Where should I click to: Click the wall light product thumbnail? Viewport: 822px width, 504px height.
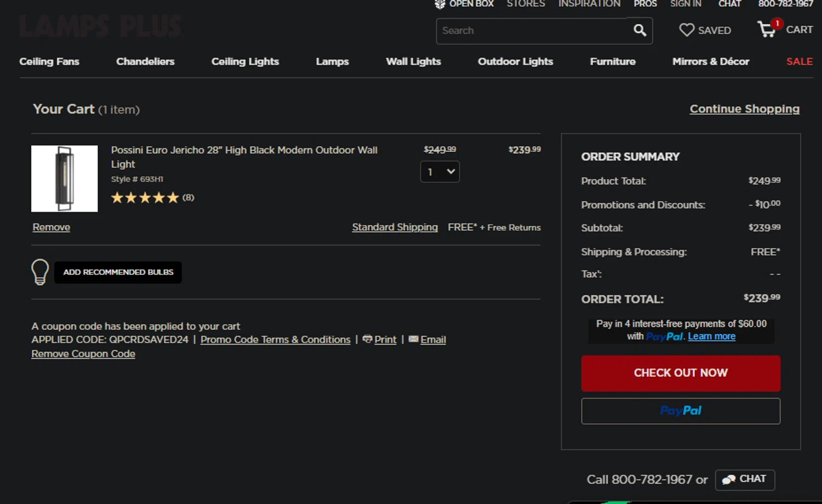64,179
